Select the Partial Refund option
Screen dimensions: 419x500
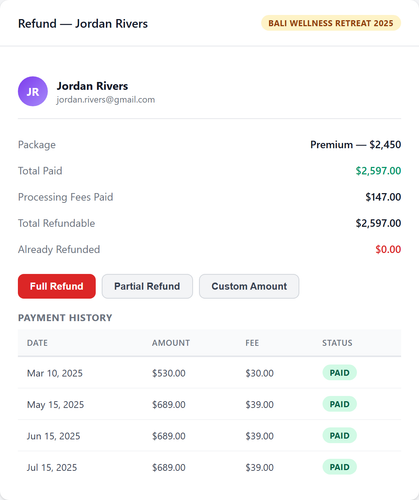pyautogui.click(x=147, y=286)
